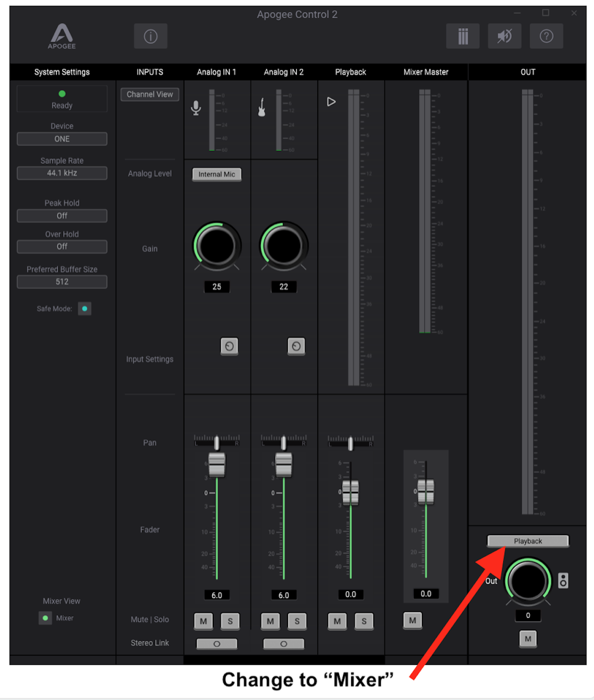
Task: Click the Analog IN 2 gain knob
Action: 283,246
